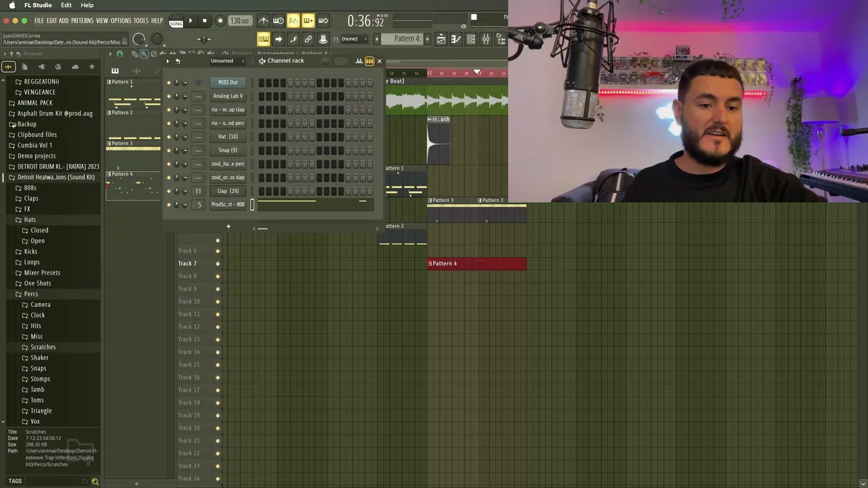Screen dimensions: 868x488
Task: Select Pattern 4 clip on Track 7
Action: point(477,264)
